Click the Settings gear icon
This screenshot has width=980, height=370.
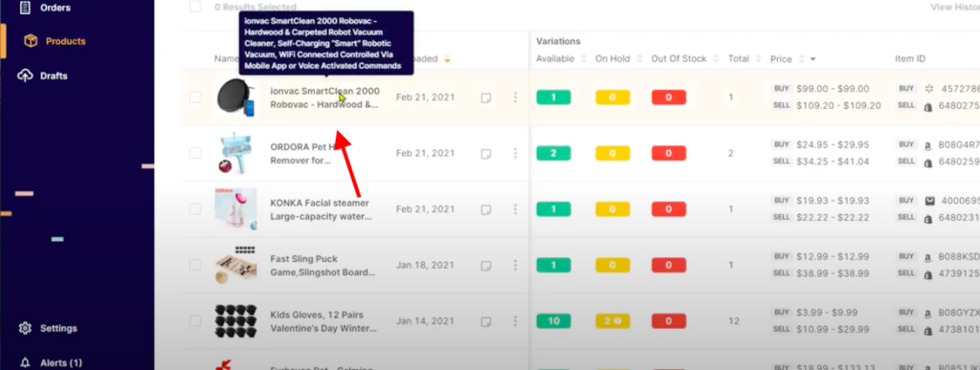pyautogui.click(x=25, y=328)
